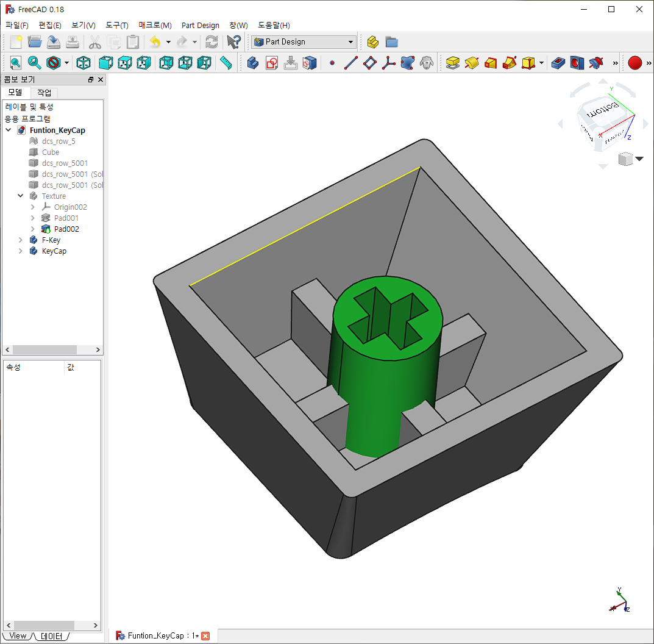Click the Create Body icon
Image resolution: width=654 pixels, height=644 pixels.
click(x=253, y=63)
